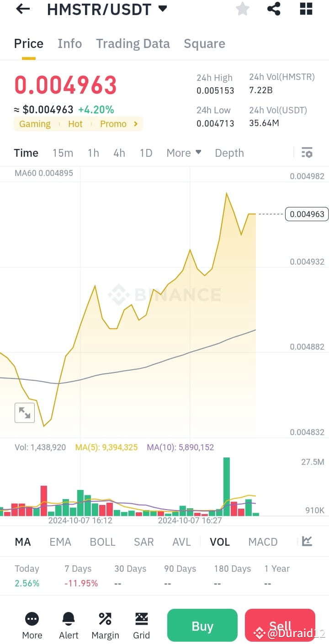Image resolution: width=329 pixels, height=644 pixels.
Task: Expand the Promo tags chevron
Action: tap(135, 123)
